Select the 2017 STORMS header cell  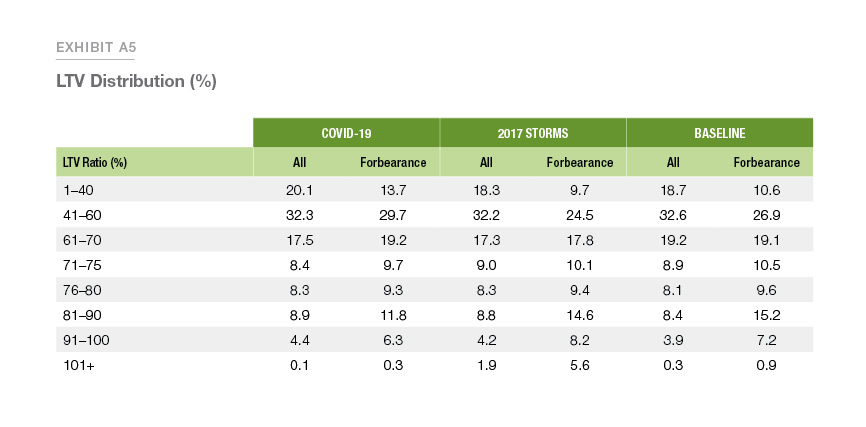pos(533,133)
